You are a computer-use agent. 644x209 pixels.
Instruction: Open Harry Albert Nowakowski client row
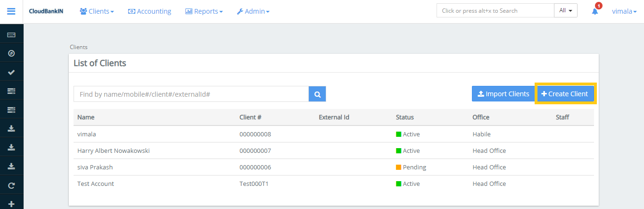(114, 151)
